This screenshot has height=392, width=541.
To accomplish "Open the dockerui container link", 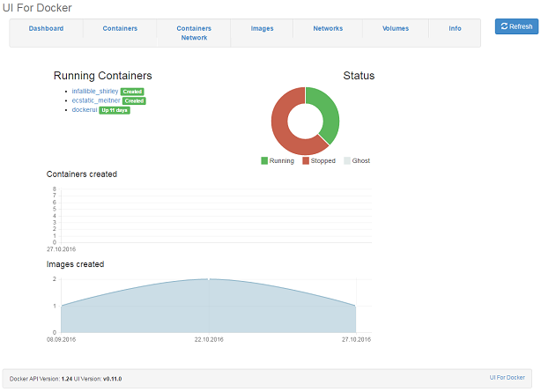I will pyautogui.click(x=85, y=109).
